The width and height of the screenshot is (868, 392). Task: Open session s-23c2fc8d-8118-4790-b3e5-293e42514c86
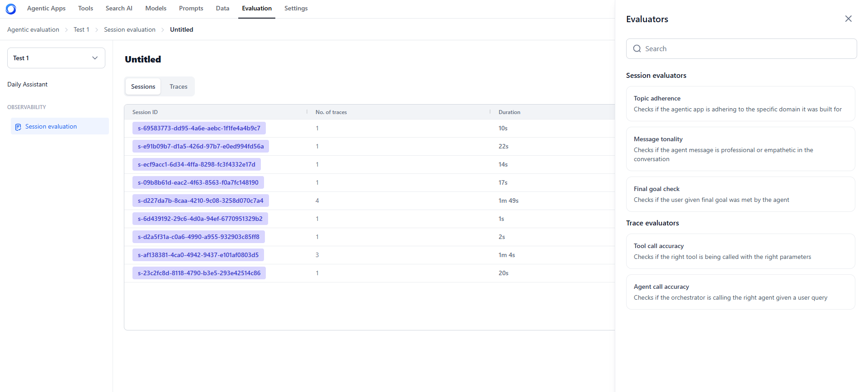(199, 273)
